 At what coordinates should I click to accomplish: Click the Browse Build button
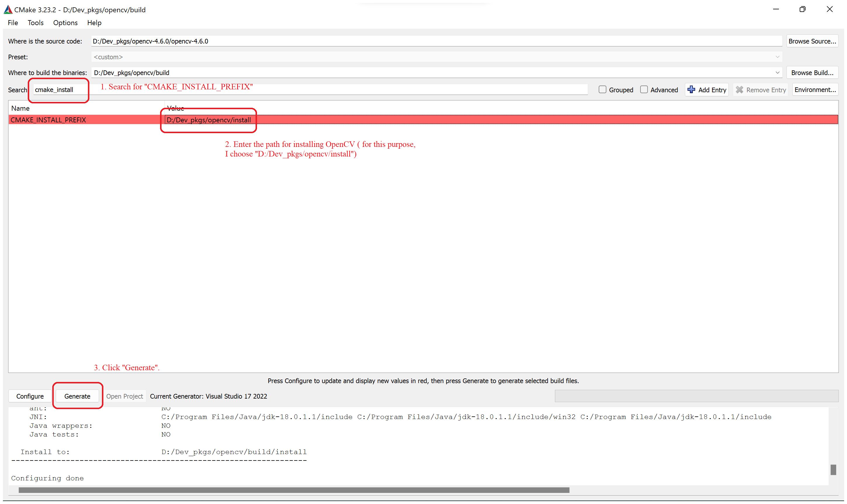(x=813, y=73)
